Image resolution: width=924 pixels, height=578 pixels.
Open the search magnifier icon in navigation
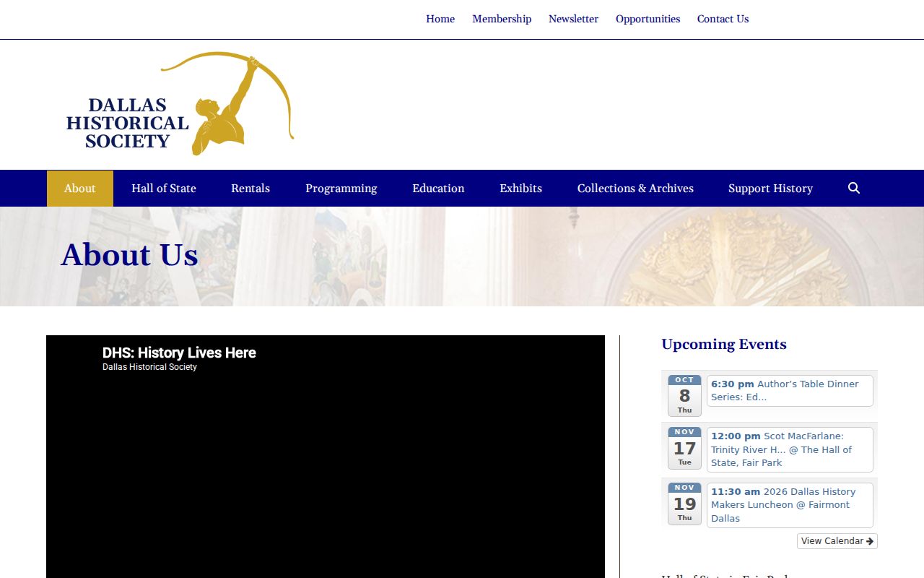coord(854,189)
